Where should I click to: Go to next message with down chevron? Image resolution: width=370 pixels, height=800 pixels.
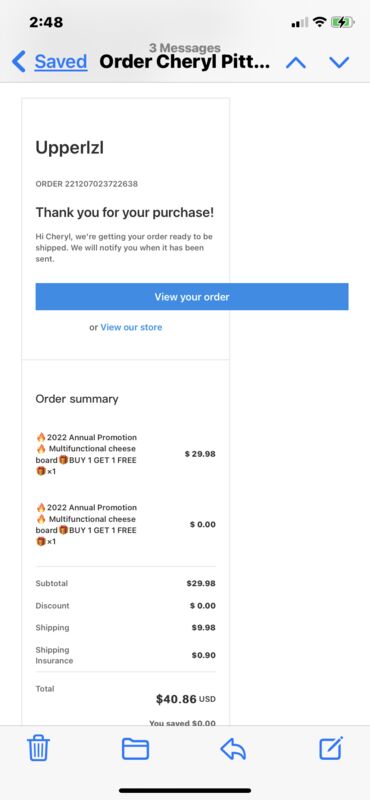coord(339,62)
